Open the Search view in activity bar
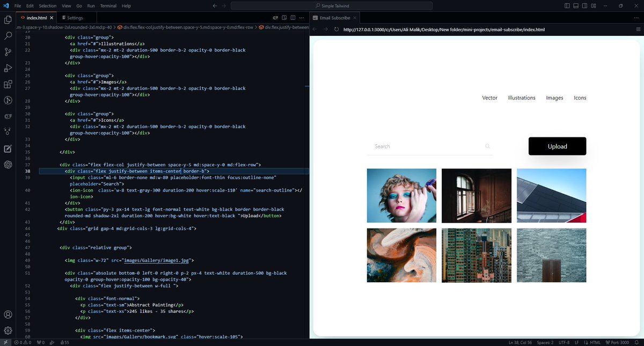Image resolution: width=644 pixels, height=346 pixels. [x=8, y=36]
